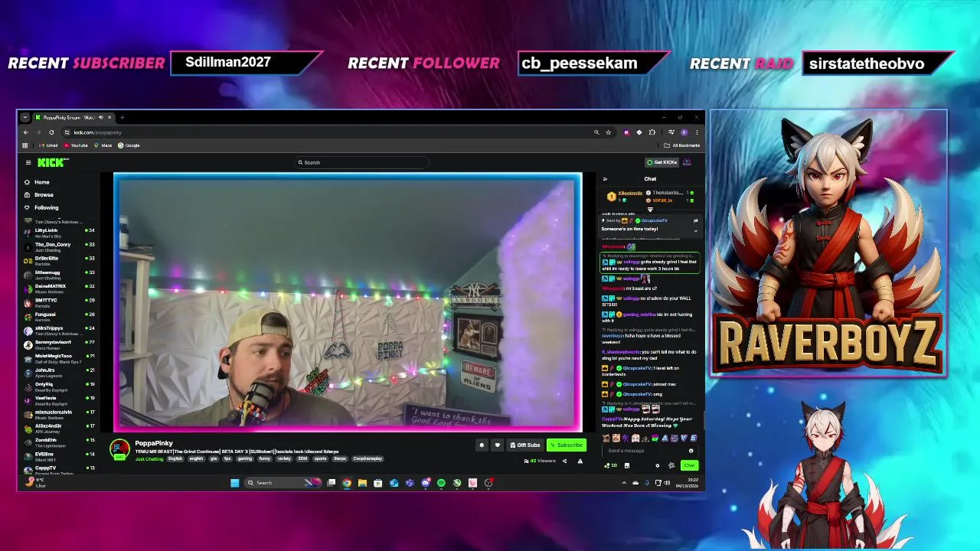
Task: Open the tab search dropdown arrow
Action: point(25,118)
